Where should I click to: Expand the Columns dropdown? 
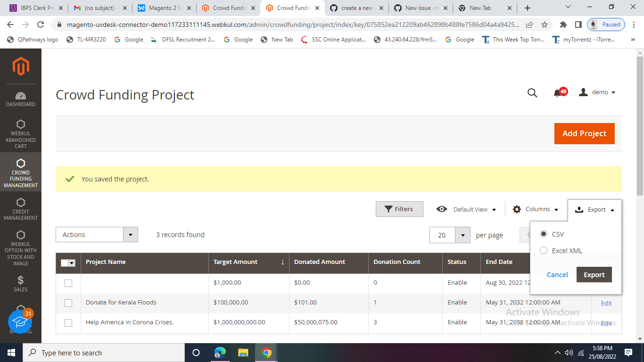point(536,209)
